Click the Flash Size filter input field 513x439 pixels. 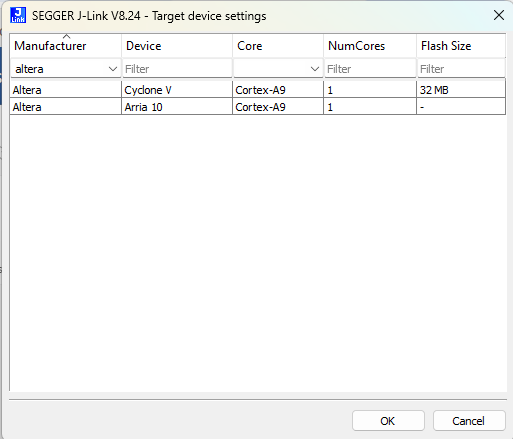(x=461, y=69)
